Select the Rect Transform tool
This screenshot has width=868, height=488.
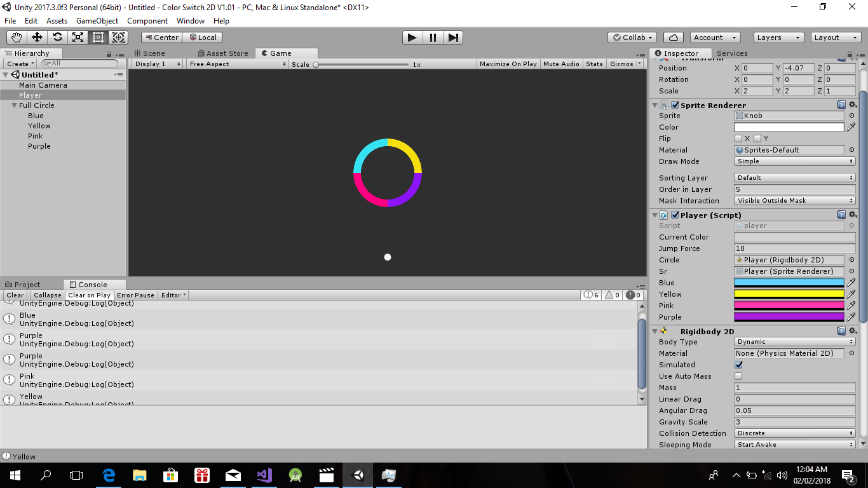tap(98, 37)
